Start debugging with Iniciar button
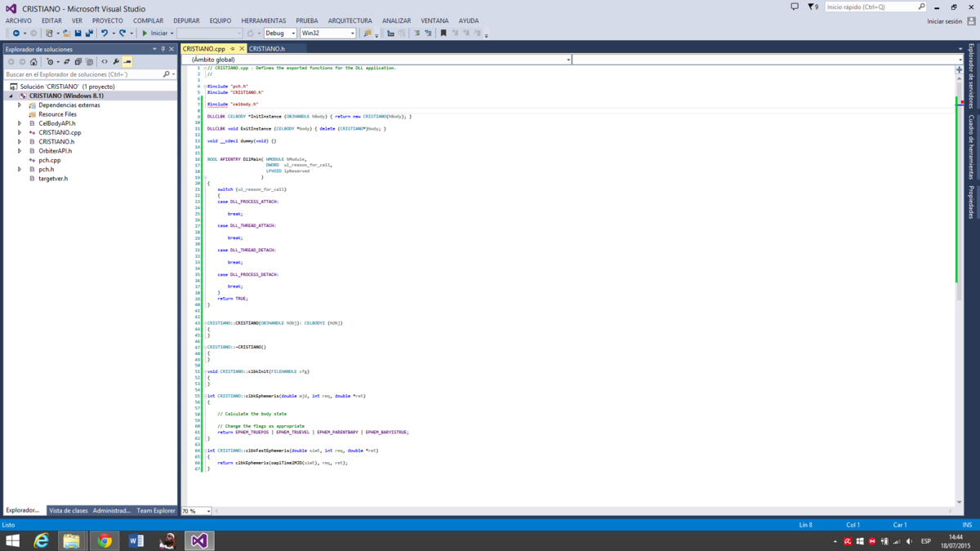 [x=155, y=33]
